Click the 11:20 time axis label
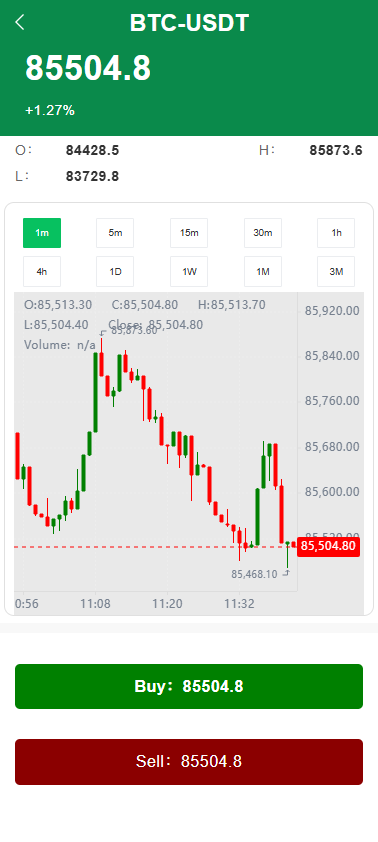 click(x=168, y=604)
